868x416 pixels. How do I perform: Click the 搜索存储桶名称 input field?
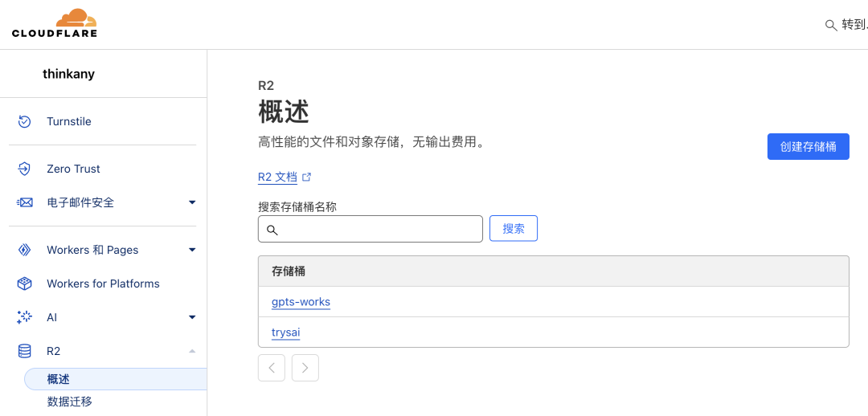click(371, 229)
